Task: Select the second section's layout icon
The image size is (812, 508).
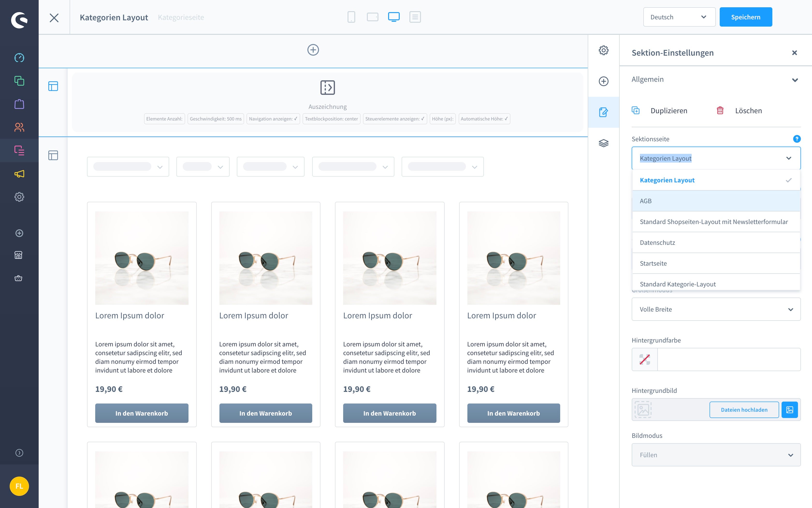Action: 53,155
